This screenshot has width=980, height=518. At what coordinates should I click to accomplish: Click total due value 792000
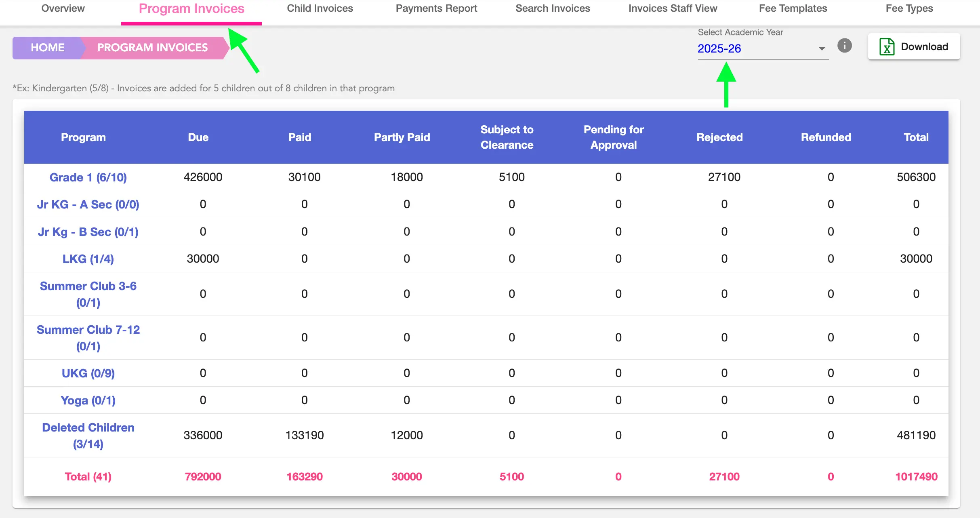[203, 477]
